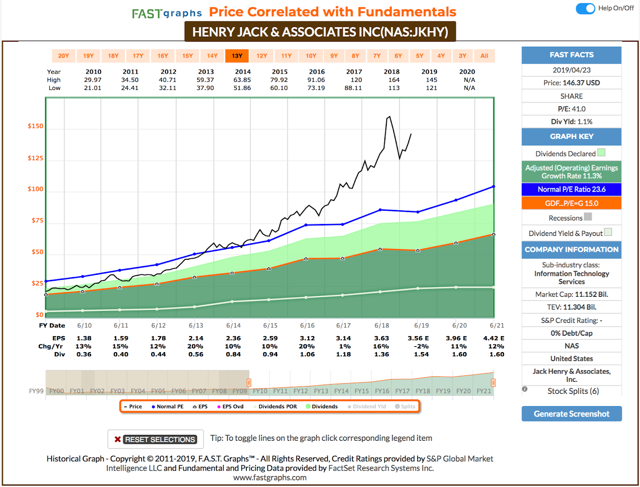Image resolution: width=640 pixels, height=487 pixels.
Task: Toggle the Splits legend item
Action: [405, 407]
